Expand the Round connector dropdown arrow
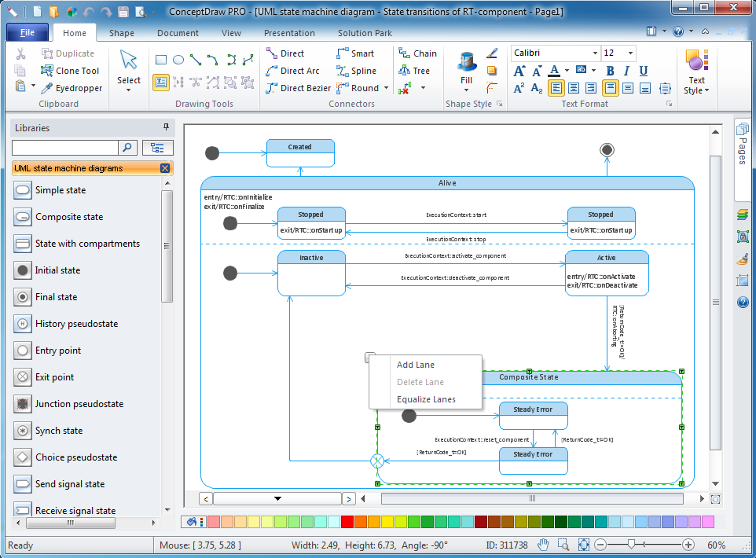This screenshot has height=558, width=756. point(386,88)
